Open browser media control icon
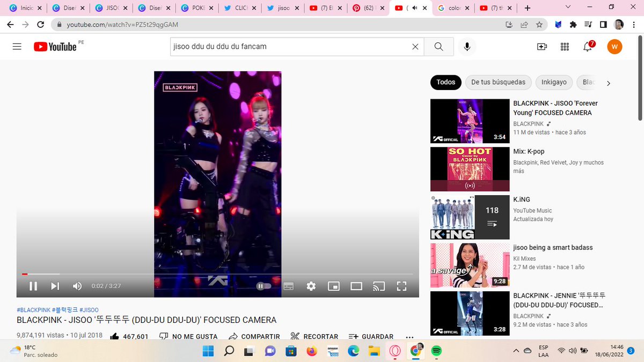Screen dimensions: 644x362 coord(588,25)
